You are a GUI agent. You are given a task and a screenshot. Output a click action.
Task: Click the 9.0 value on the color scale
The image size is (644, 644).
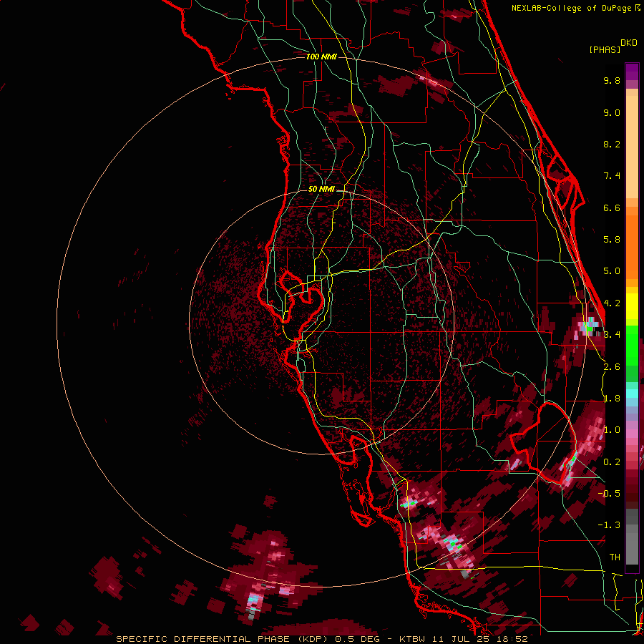612,112
